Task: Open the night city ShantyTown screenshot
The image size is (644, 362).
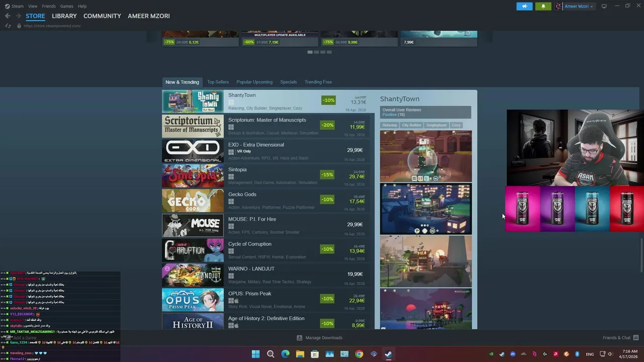Action: [426, 209]
